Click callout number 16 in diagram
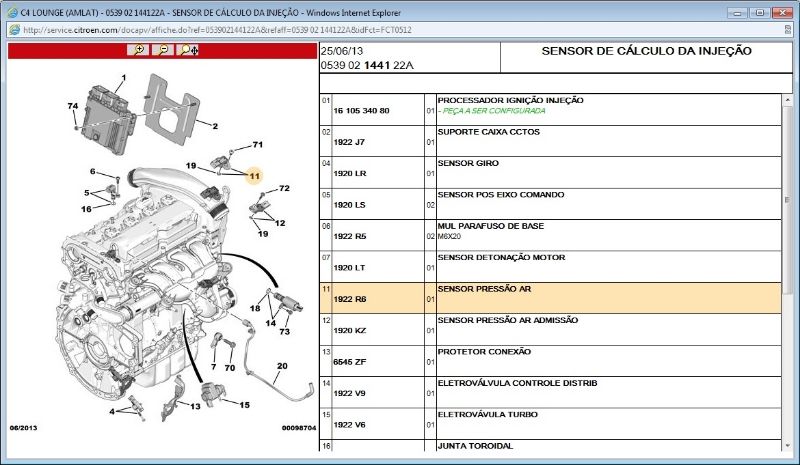This screenshot has width=800, height=465. (86, 209)
